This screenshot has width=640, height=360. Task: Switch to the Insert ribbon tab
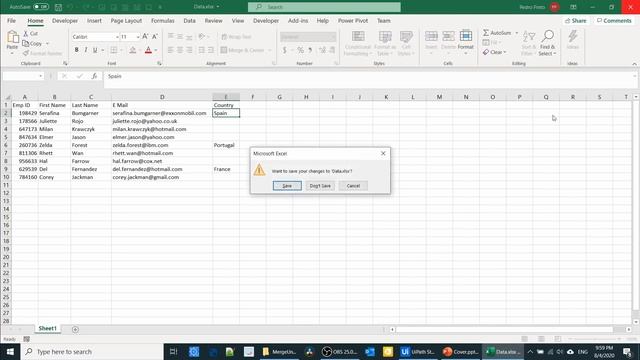[94, 20]
